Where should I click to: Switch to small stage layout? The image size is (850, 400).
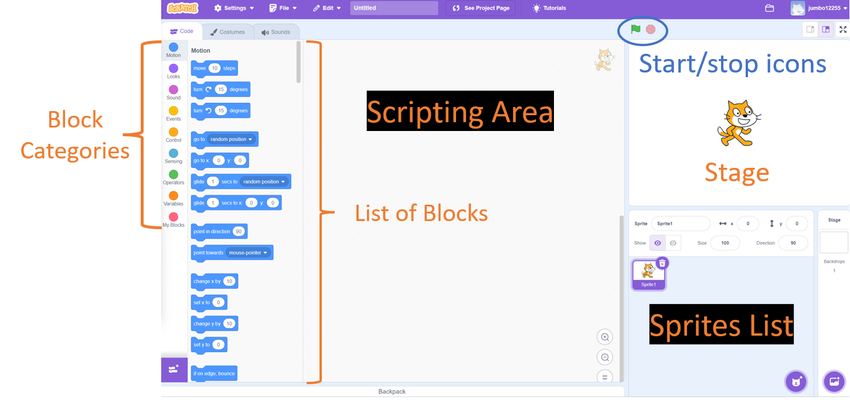coord(810,30)
